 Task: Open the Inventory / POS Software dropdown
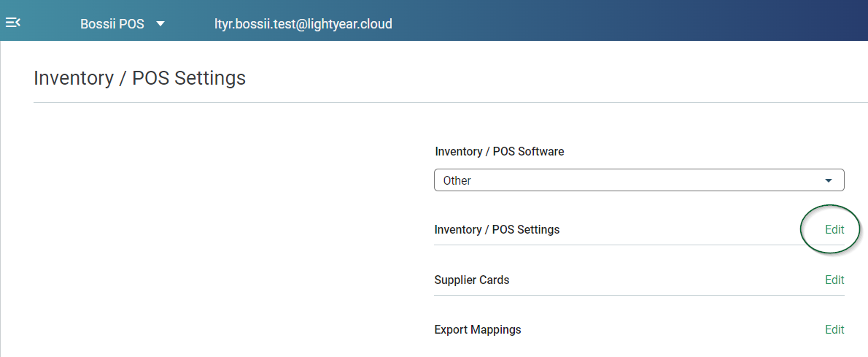pos(639,180)
